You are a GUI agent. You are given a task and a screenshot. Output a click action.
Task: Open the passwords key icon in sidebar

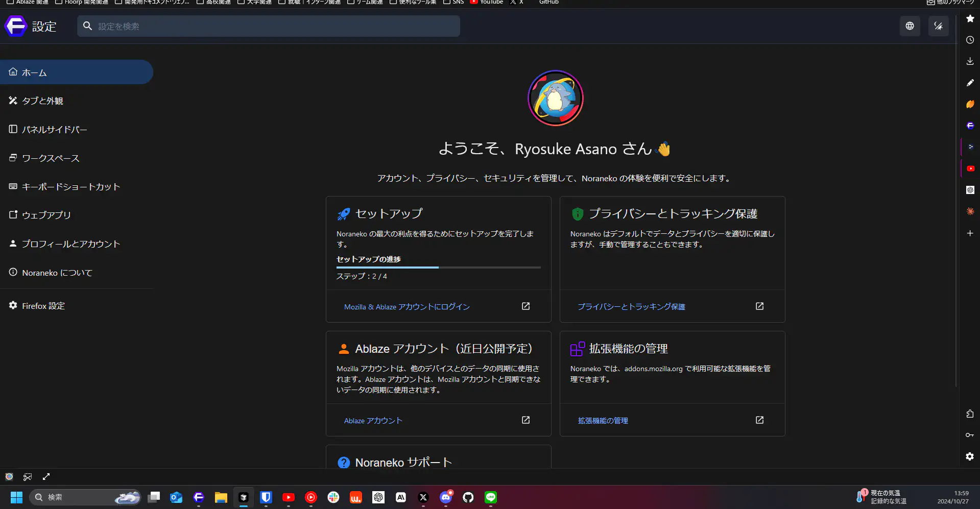coord(970,435)
